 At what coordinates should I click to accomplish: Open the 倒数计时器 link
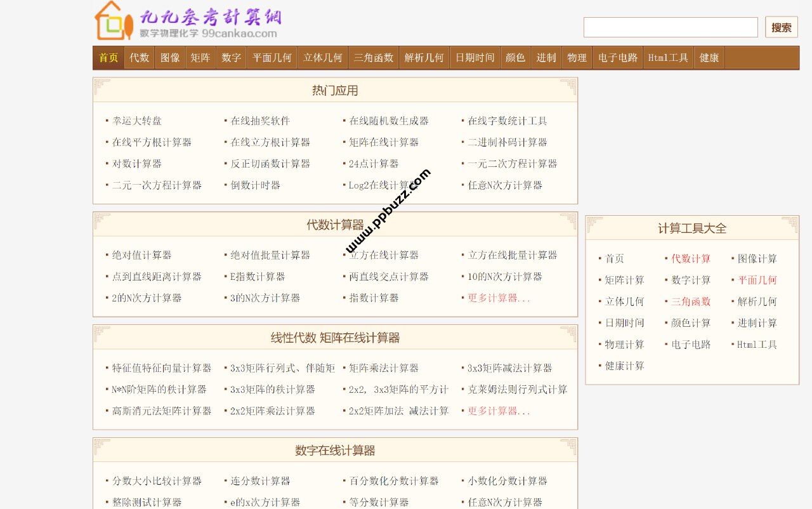pyautogui.click(x=256, y=185)
